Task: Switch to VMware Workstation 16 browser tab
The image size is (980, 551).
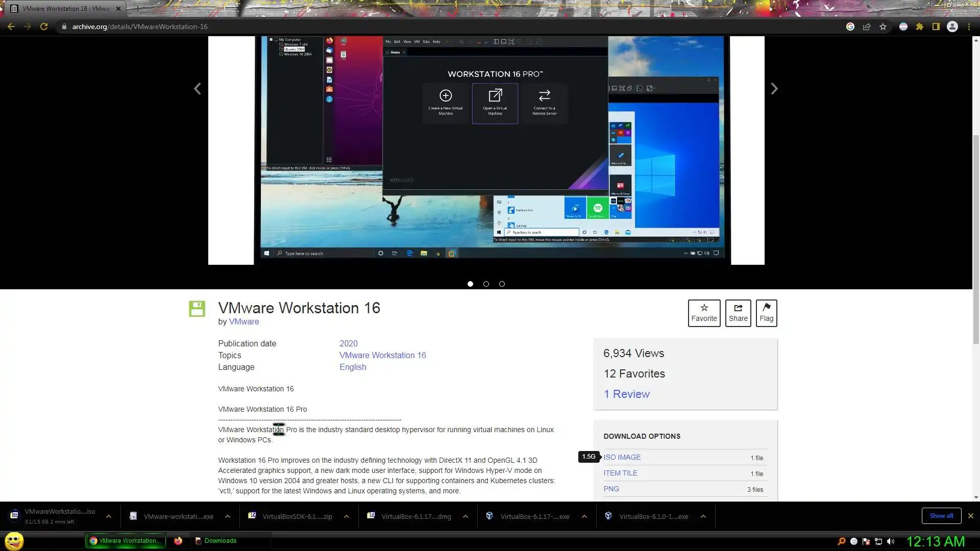Action: coord(65,9)
